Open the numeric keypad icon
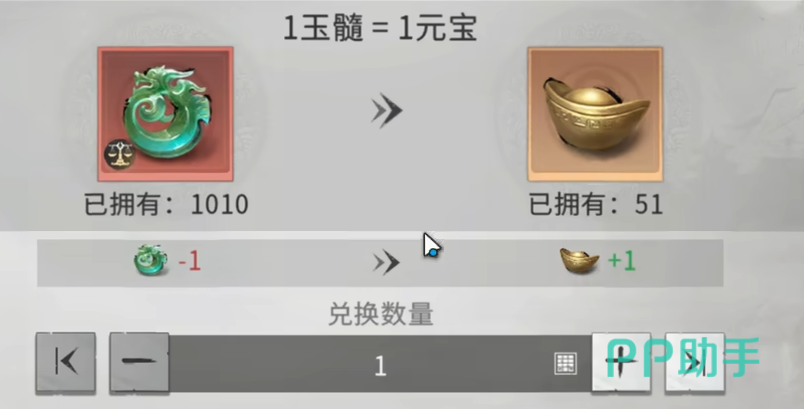Viewport: 804px width, 409px height. [x=566, y=363]
